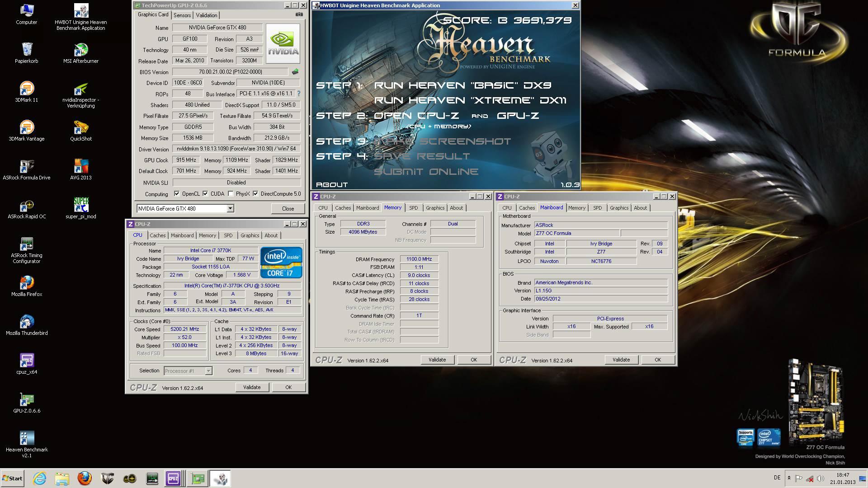The height and width of the screenshot is (488, 868).
Task: Click the NVIDIA logo in GPU-Z
Action: (x=283, y=43)
